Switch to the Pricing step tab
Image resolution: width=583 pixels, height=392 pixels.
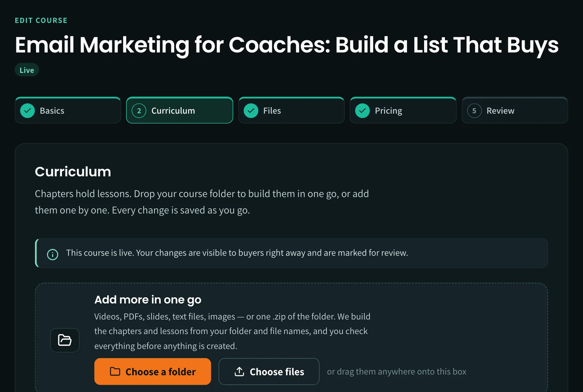[403, 110]
